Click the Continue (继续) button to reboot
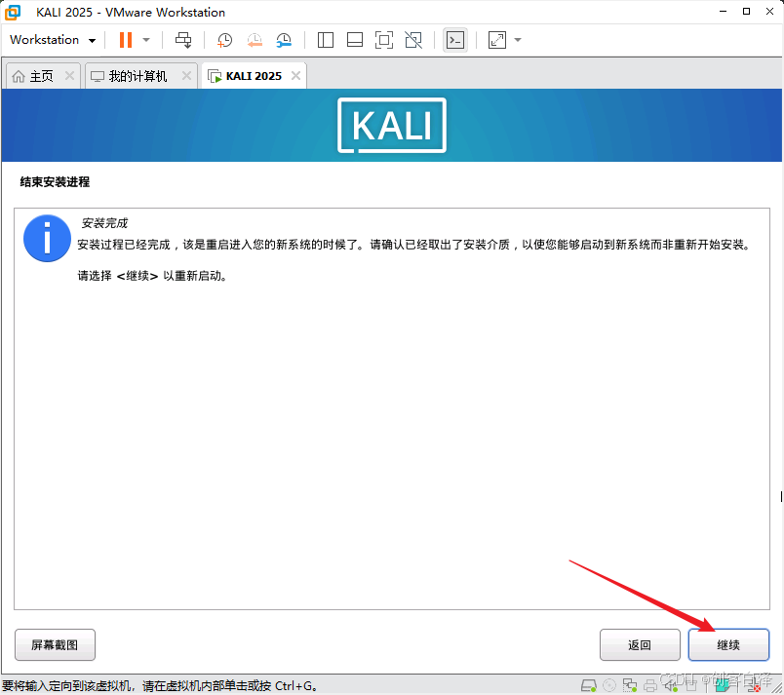The image size is (784, 695). (728, 644)
